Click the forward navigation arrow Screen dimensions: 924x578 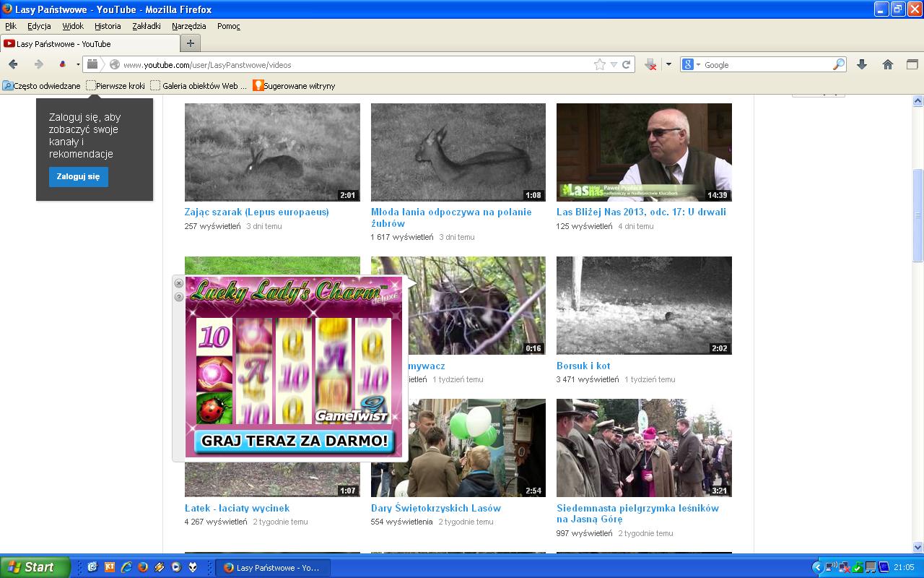(39, 64)
